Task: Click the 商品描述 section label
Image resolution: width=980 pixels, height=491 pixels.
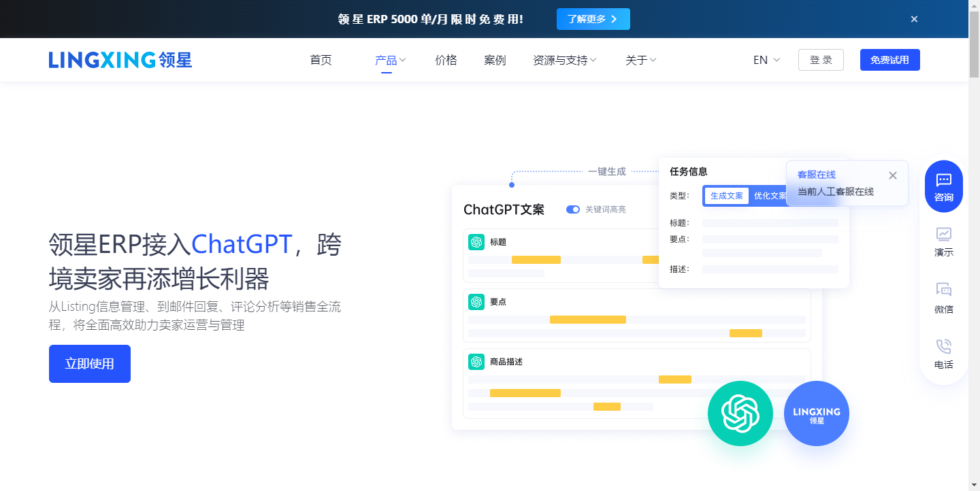Action: (506, 362)
